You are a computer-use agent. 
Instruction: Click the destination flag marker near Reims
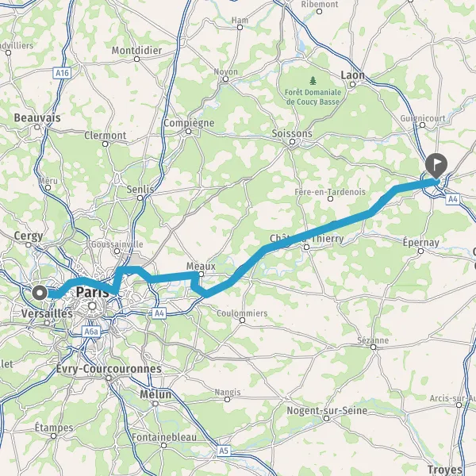tap(436, 166)
